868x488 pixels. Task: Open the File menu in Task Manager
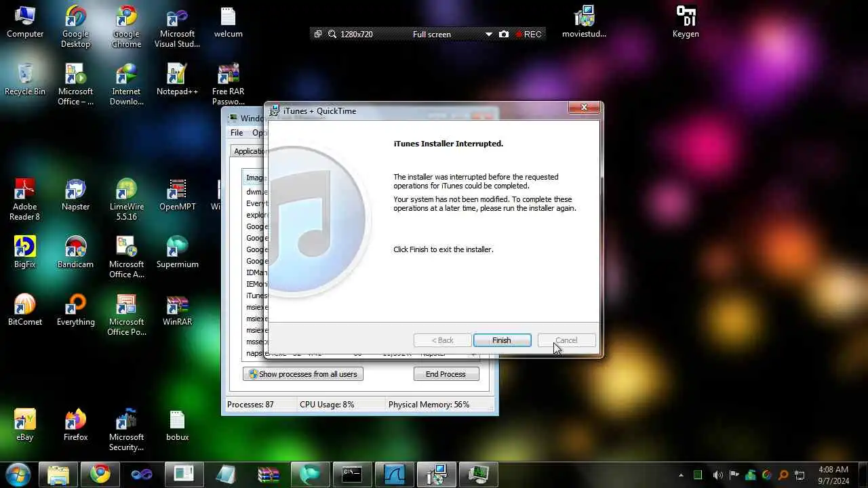[x=237, y=133]
